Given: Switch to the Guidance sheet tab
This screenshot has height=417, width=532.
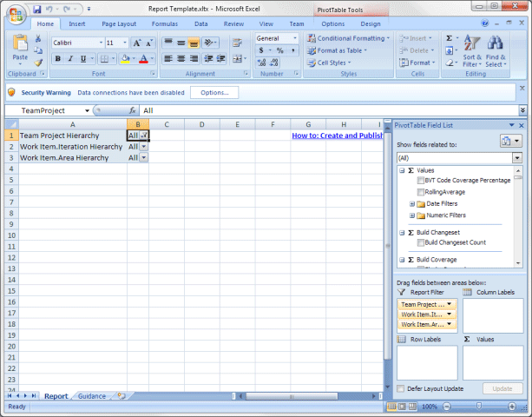Looking at the screenshot, I should [x=92, y=396].
